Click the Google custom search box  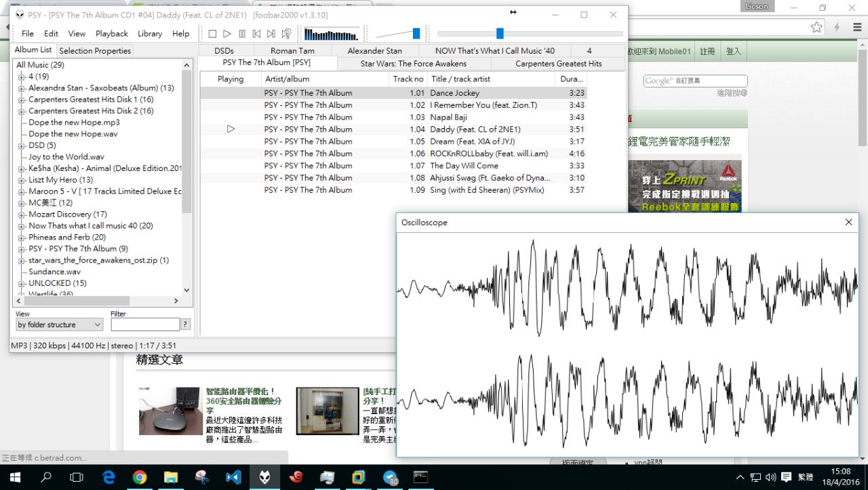(x=695, y=81)
